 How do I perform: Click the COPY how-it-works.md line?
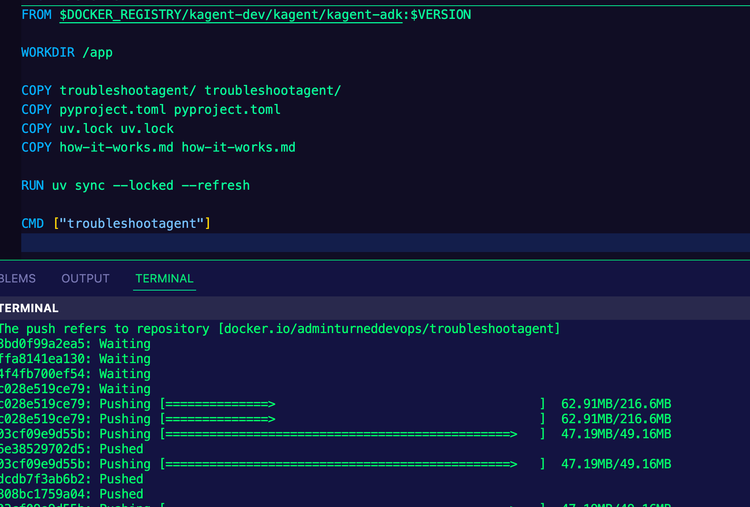point(158,147)
